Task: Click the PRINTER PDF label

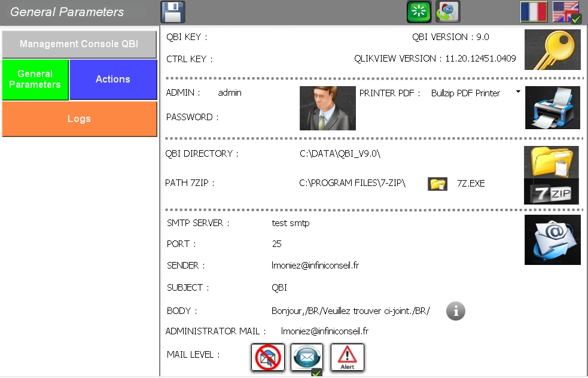Action: 389,93
